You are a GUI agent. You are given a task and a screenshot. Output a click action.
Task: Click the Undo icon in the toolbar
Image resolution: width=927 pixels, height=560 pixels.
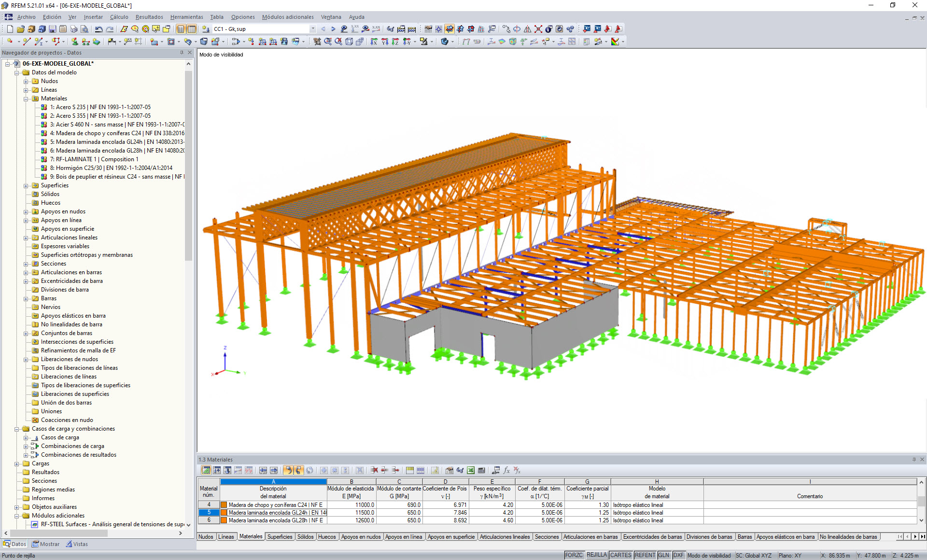99,29
